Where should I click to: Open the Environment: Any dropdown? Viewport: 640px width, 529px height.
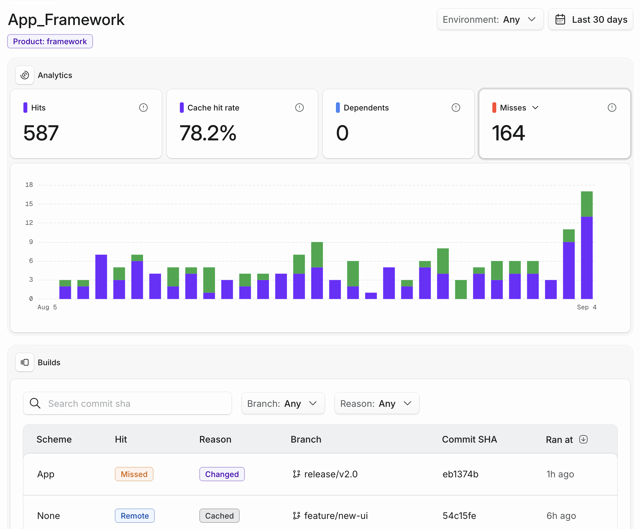pyautogui.click(x=490, y=20)
